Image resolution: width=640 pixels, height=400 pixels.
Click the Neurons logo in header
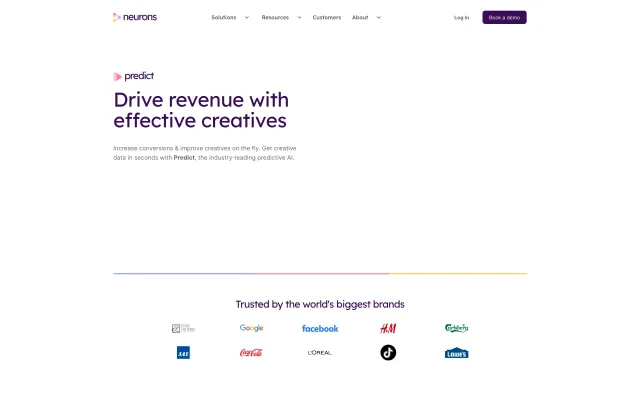[x=135, y=17]
